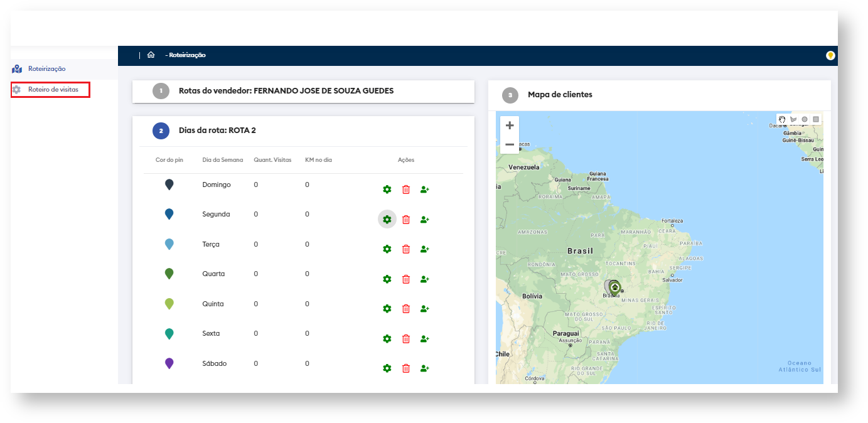Image resolution: width=868 pixels, height=423 pixels.
Task: Click the purple Sábado pin color
Action: tap(169, 363)
